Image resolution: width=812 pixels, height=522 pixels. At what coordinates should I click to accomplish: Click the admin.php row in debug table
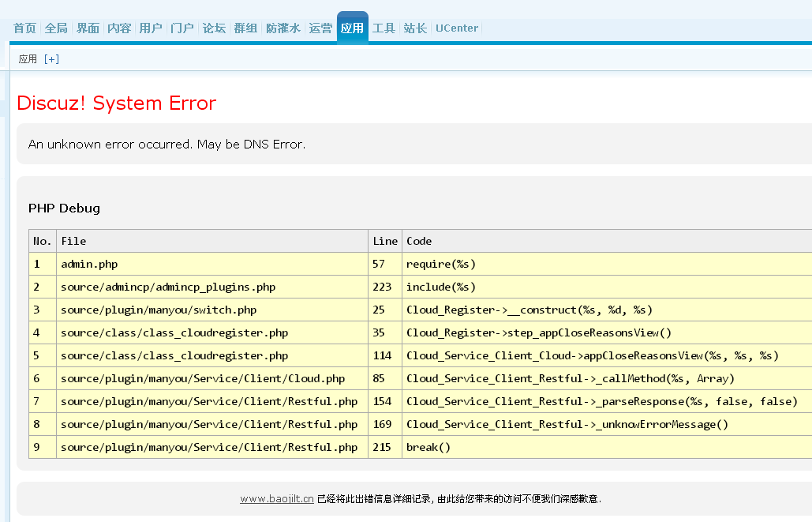[89, 264]
